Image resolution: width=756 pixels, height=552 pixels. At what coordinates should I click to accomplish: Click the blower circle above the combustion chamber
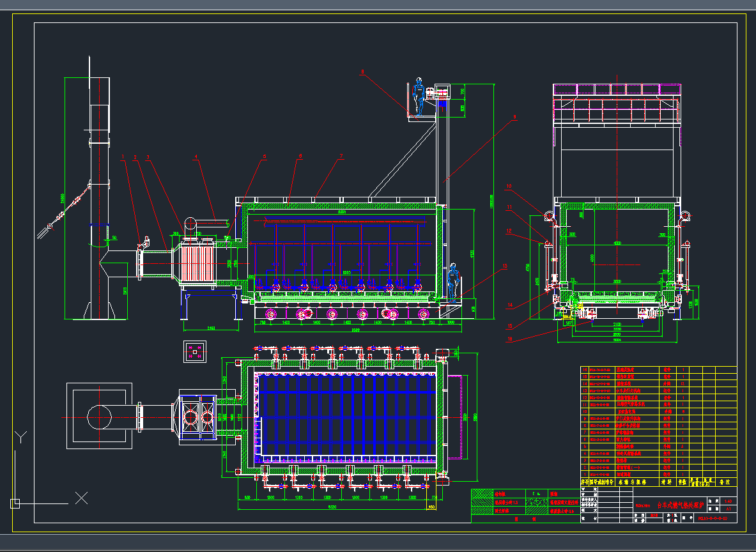coord(190,223)
